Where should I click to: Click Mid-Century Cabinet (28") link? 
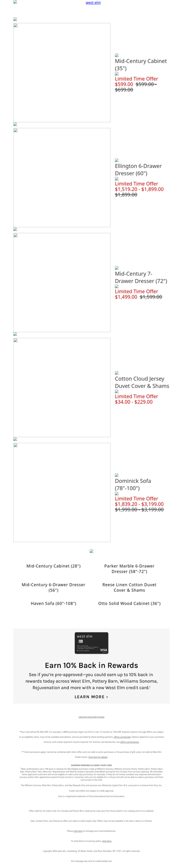pos(54,566)
